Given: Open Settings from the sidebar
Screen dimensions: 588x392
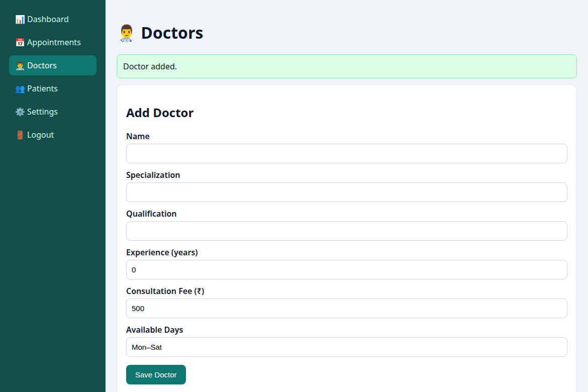Looking at the screenshot, I should pyautogui.click(x=53, y=112).
